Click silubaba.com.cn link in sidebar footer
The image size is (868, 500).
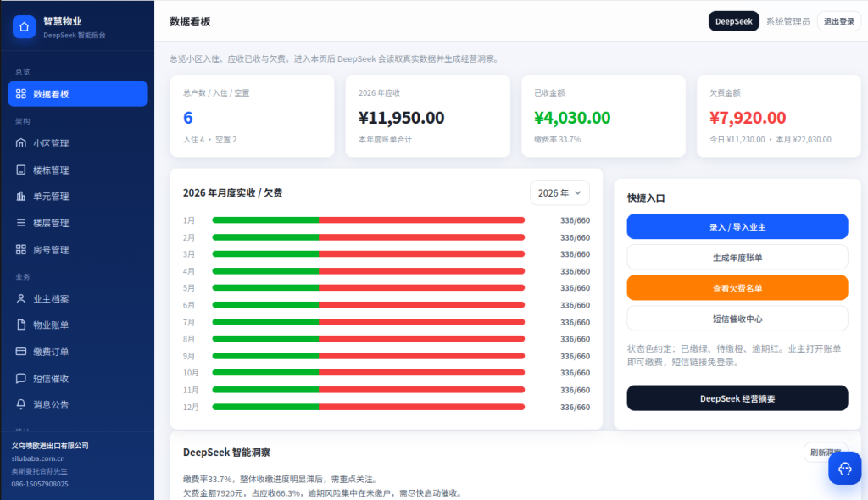pos(38,458)
